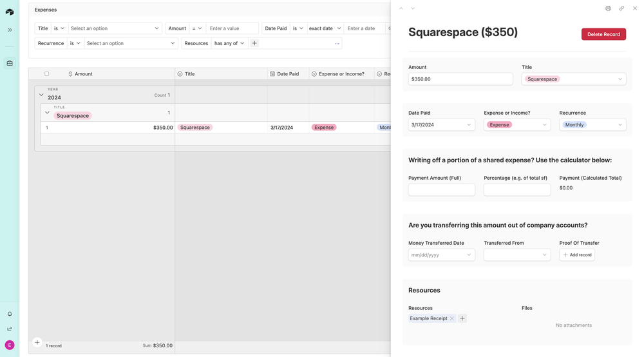Open the Title filter operator dropdown

point(59,28)
